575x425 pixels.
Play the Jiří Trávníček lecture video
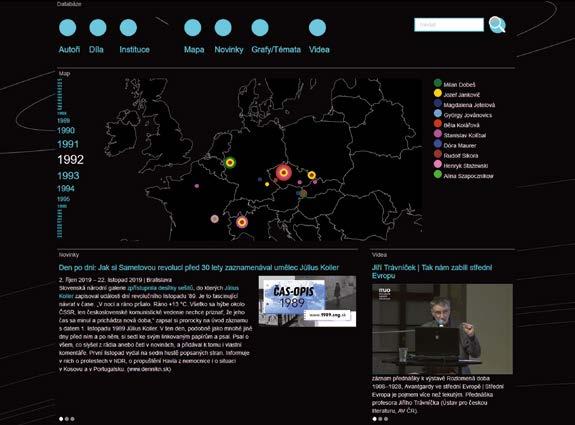point(442,329)
